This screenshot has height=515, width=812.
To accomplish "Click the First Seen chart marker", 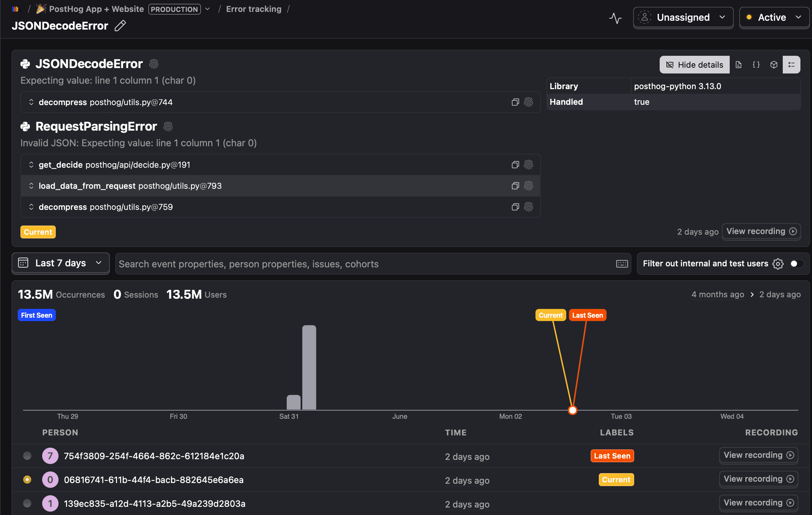I will click(x=37, y=315).
